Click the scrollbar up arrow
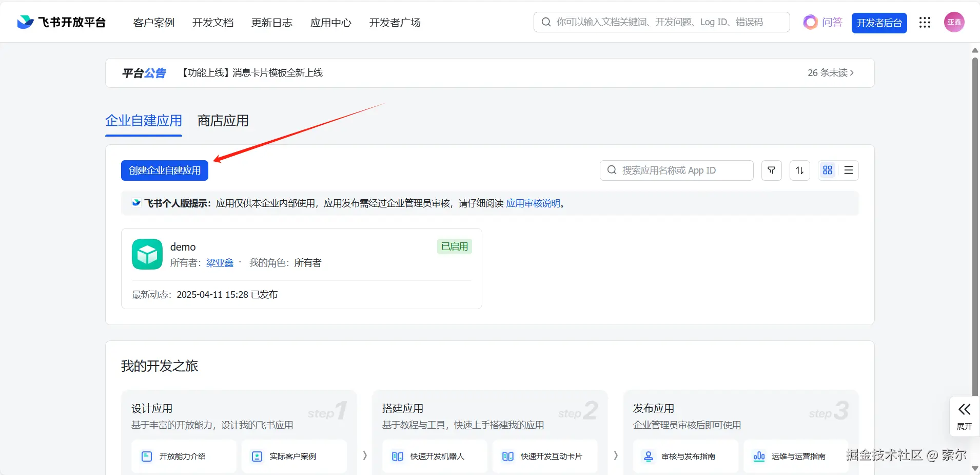Viewport: 980px width, 475px height. [975, 50]
